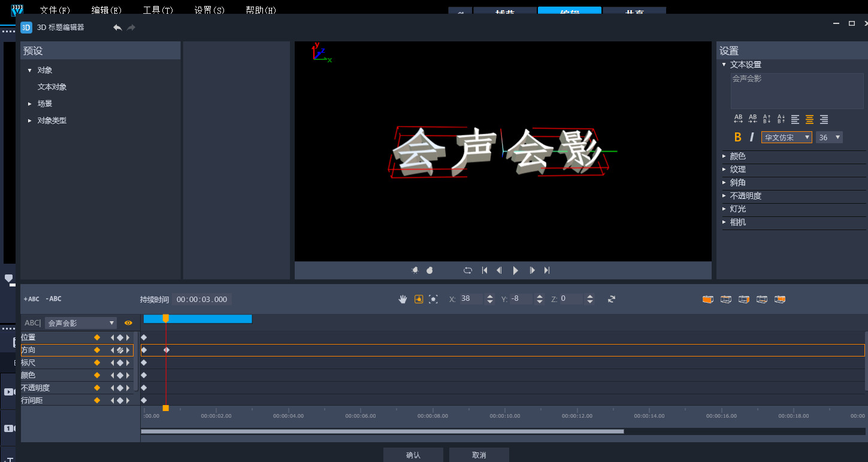Screen dimensions: 868x462
Task: Click the small light icon under the preview
Action: (415, 270)
